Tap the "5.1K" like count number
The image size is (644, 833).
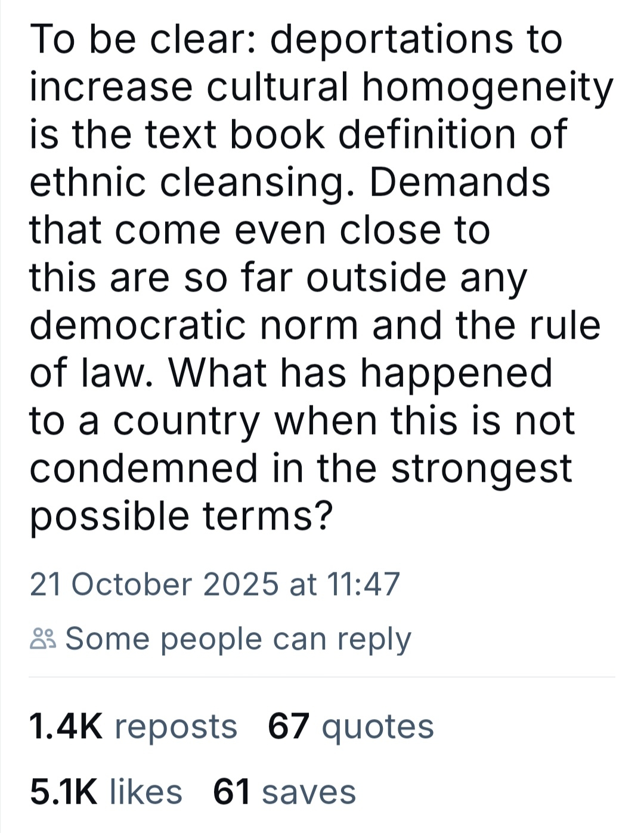(63, 792)
